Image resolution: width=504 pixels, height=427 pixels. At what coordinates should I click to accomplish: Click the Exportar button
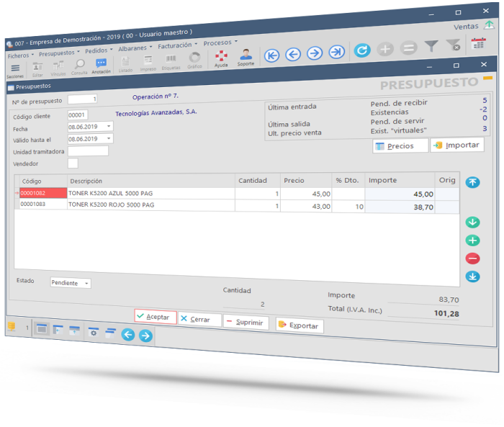coord(299,325)
